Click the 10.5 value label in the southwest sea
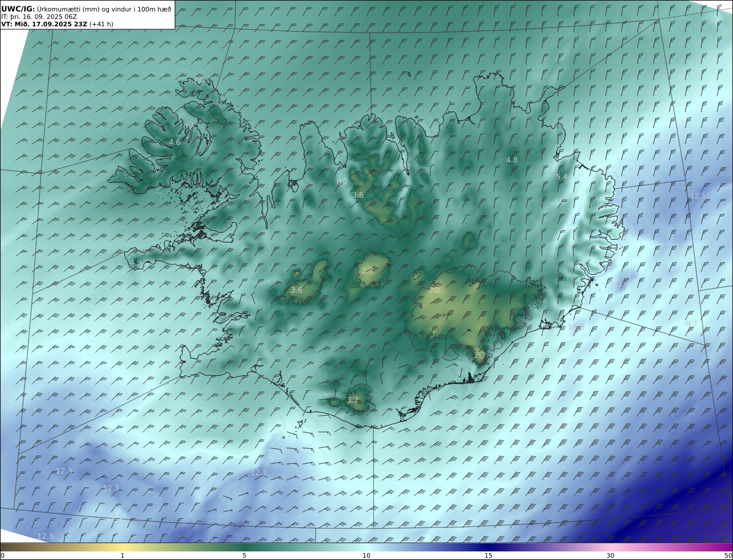Image resolution: width=733 pixels, height=560 pixels. (115, 516)
